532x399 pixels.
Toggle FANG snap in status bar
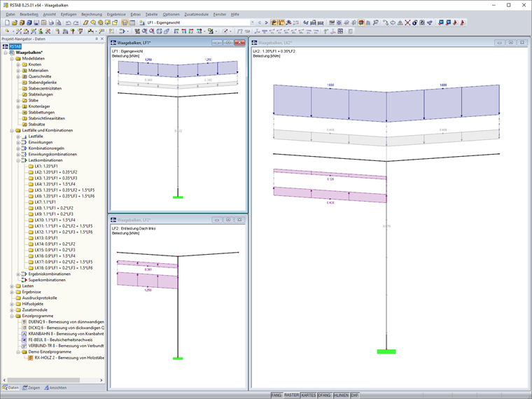(x=276, y=395)
